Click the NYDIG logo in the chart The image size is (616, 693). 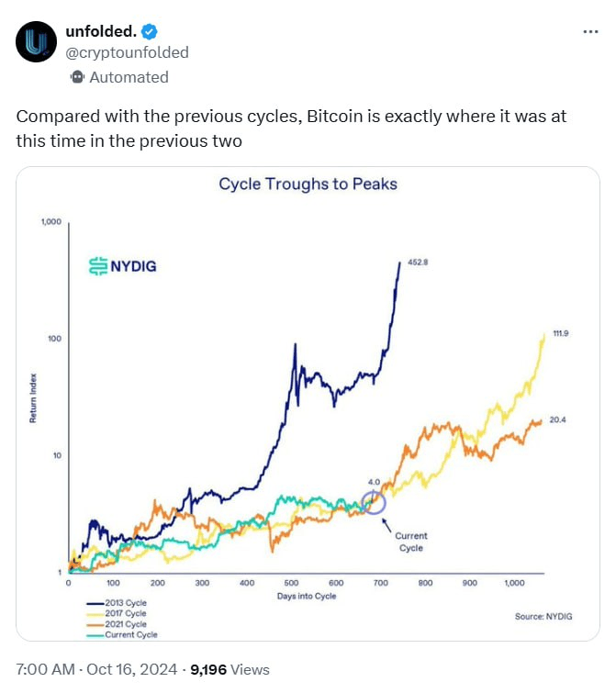[x=124, y=267]
